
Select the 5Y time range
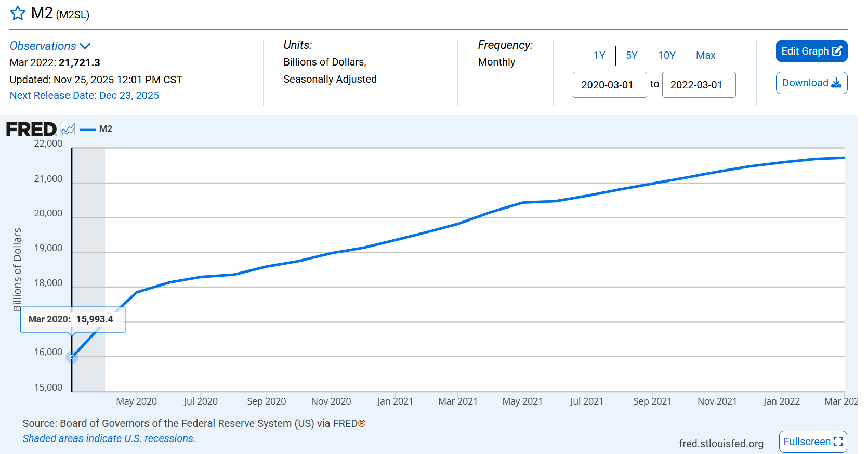(632, 55)
